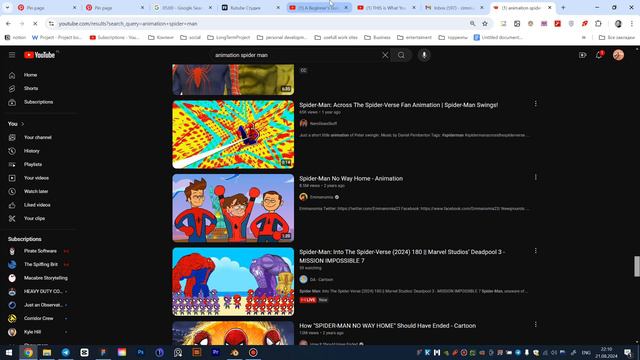Bookmark this page with the star icon
Viewport: 640px width, 360px height.
[x=485, y=24]
